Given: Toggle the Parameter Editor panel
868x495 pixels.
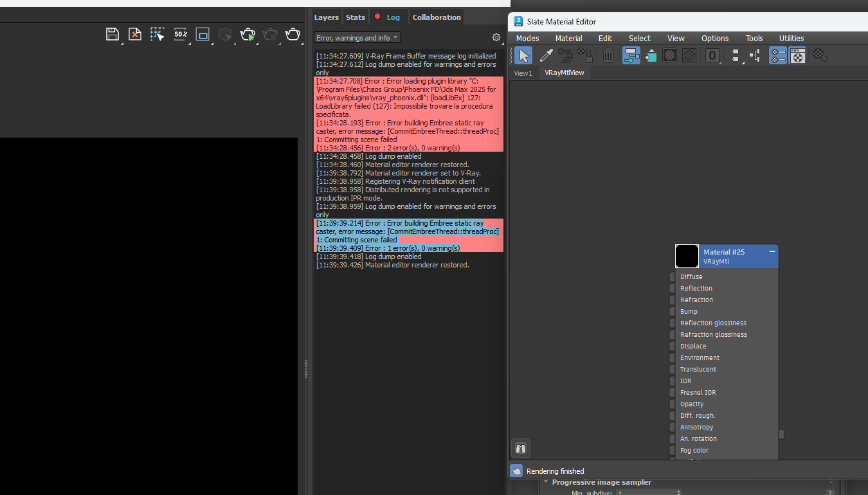Looking at the screenshot, I should tap(798, 56).
